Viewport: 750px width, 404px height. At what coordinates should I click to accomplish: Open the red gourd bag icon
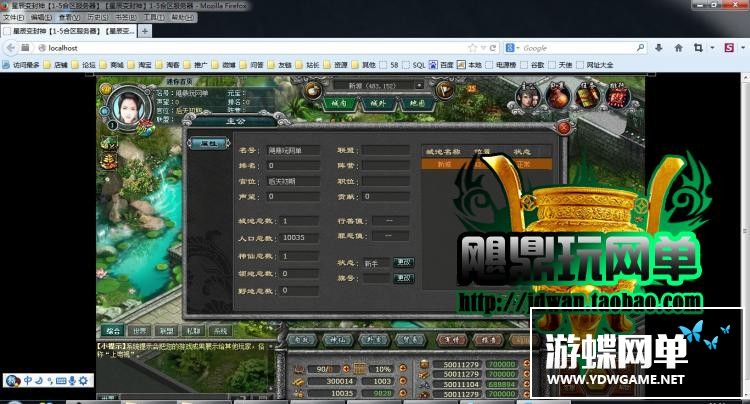pyautogui.click(x=557, y=97)
